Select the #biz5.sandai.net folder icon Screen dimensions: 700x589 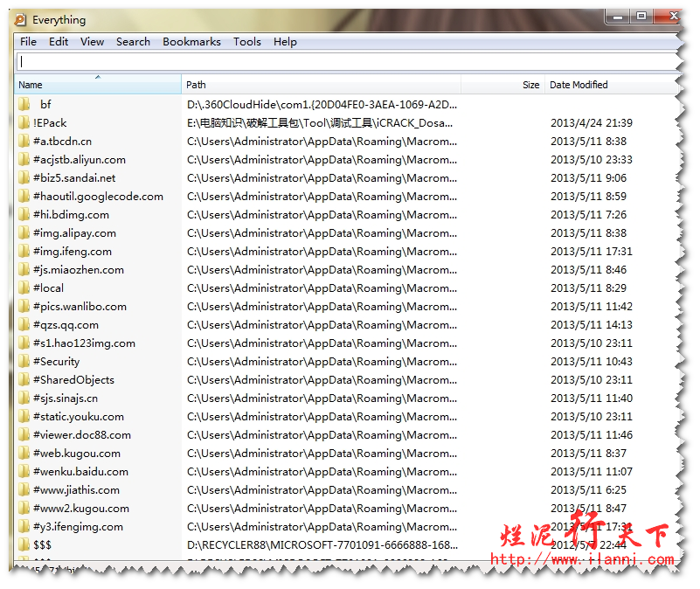[x=24, y=177]
